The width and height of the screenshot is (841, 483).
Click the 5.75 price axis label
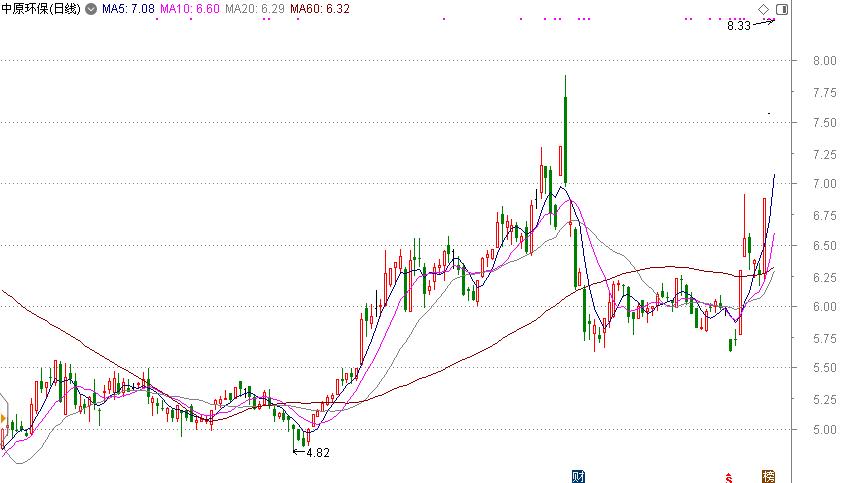(x=824, y=339)
